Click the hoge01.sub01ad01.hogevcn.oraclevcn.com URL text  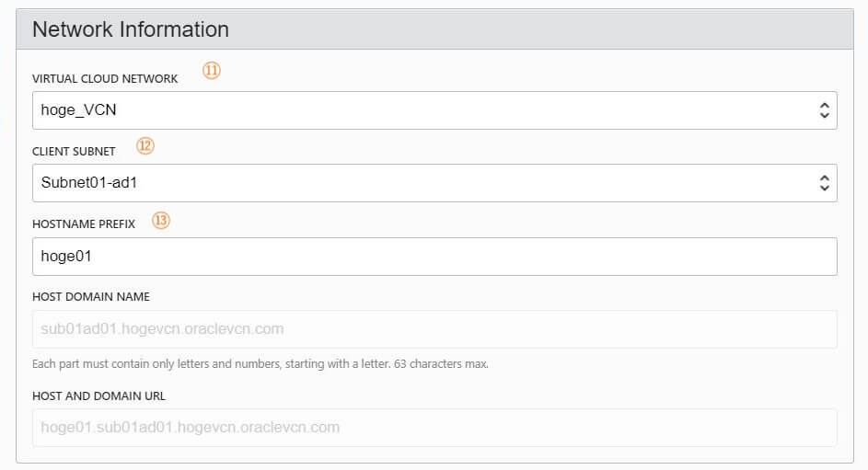(190, 428)
